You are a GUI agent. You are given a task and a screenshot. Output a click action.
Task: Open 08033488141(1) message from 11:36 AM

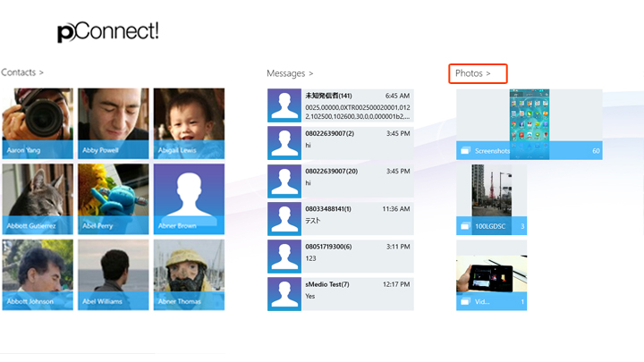coord(357,218)
